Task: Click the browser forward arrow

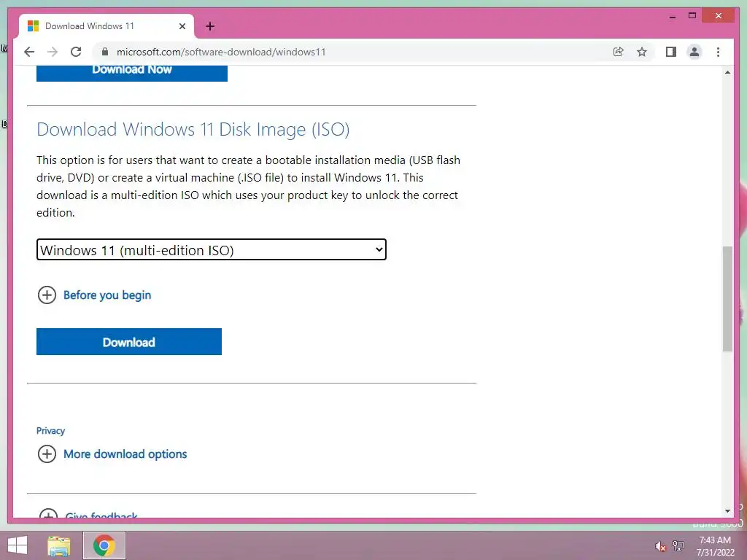Action: (53, 52)
